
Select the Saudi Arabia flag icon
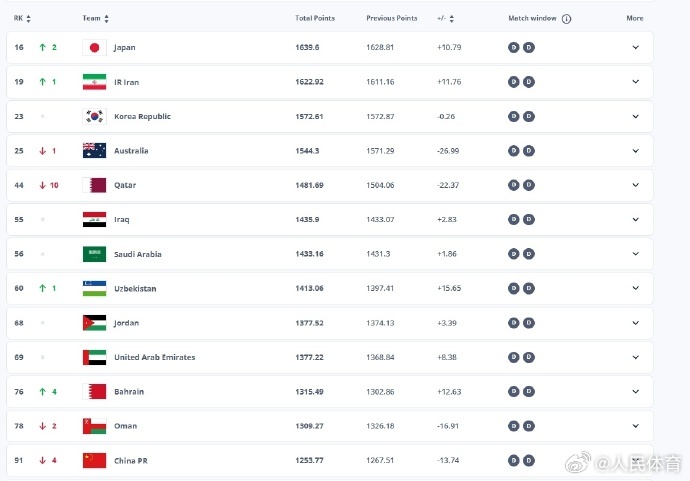[x=94, y=254]
